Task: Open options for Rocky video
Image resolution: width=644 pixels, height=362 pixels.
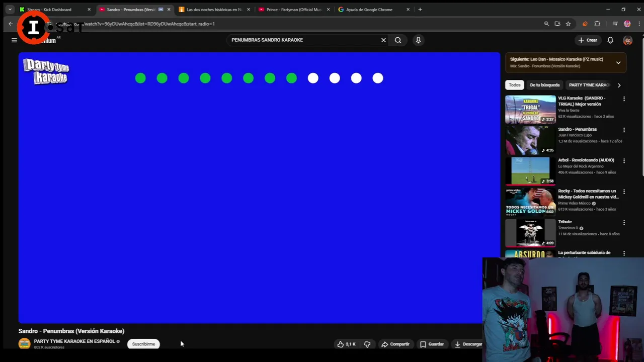Action: pyautogui.click(x=624, y=192)
